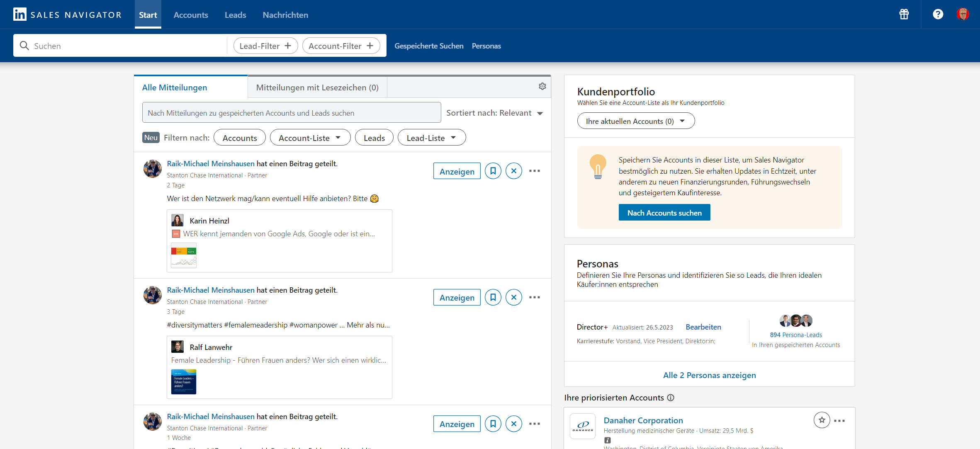The height and width of the screenshot is (449, 980).
Task: Bookmark the 3 Tage Meinshausen post
Action: click(493, 297)
